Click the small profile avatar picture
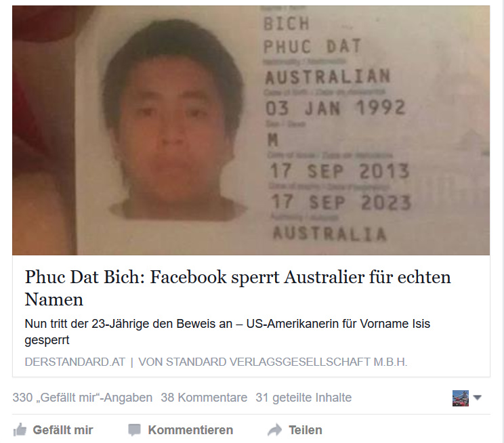Screen dimensions: 504x443 point(460,398)
